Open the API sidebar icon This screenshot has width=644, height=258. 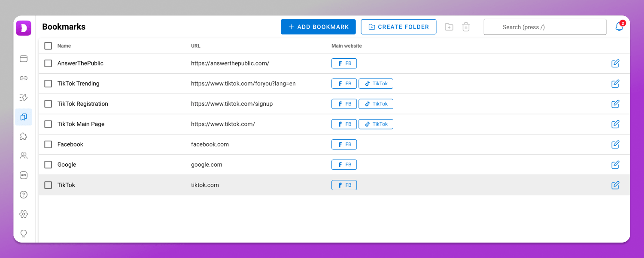(24, 175)
